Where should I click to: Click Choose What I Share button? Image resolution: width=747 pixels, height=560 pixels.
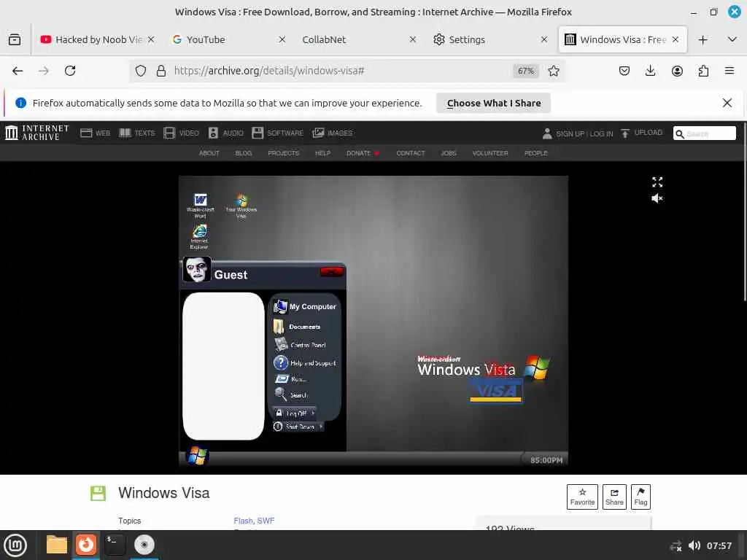(x=494, y=103)
